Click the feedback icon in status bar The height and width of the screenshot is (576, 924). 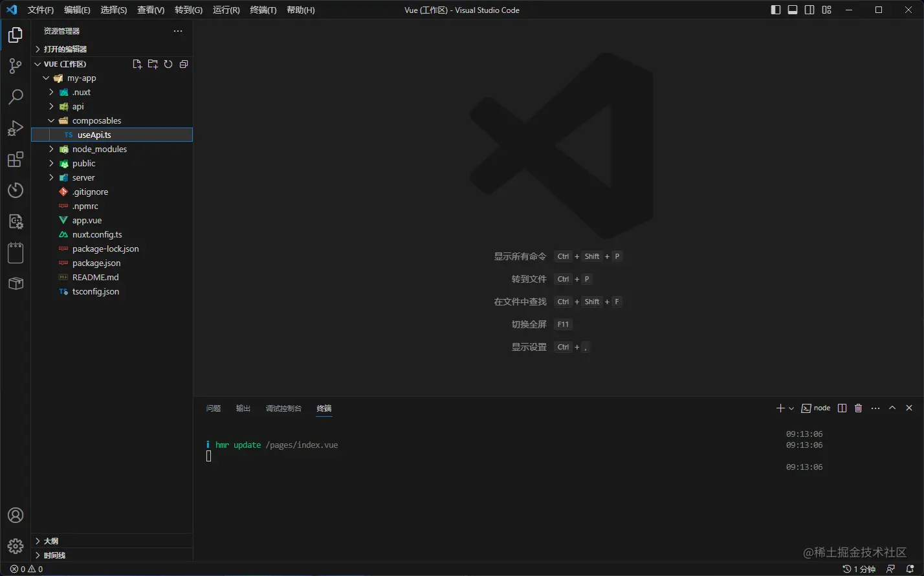pyautogui.click(x=891, y=570)
